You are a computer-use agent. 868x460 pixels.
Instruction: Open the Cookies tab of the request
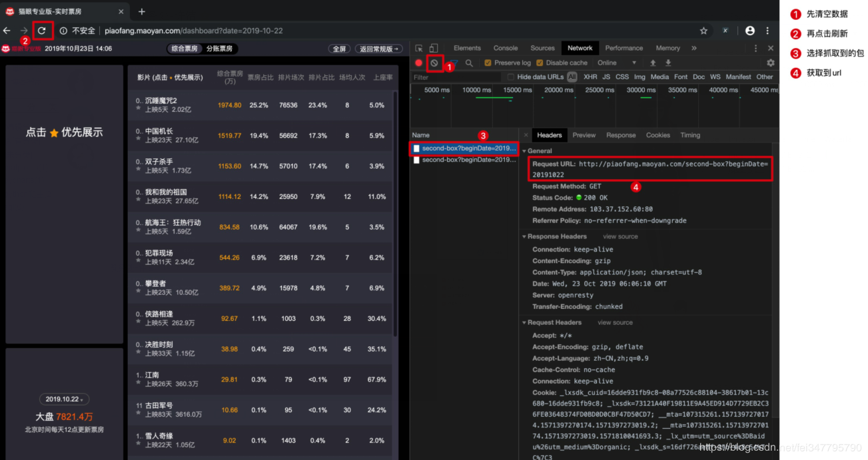(x=658, y=135)
